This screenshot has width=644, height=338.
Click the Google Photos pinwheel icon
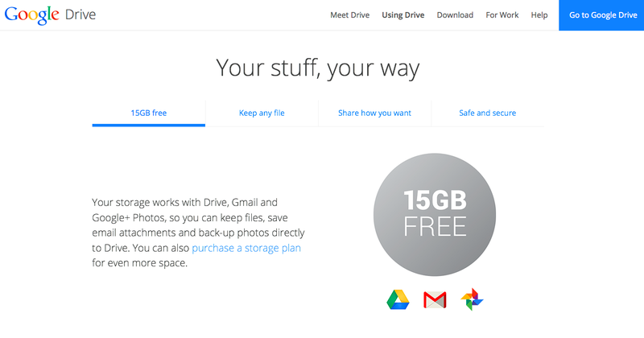point(472,299)
